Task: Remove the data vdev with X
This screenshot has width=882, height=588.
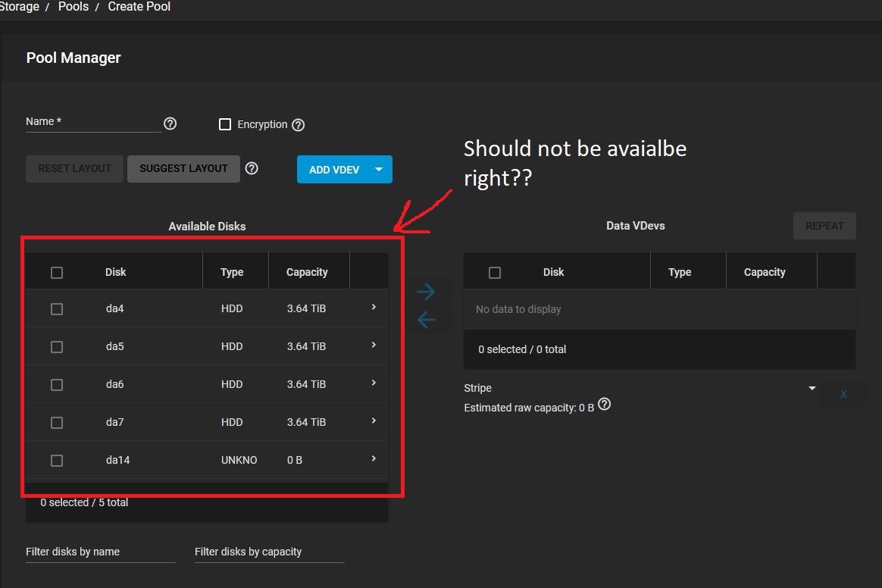Action: click(843, 394)
